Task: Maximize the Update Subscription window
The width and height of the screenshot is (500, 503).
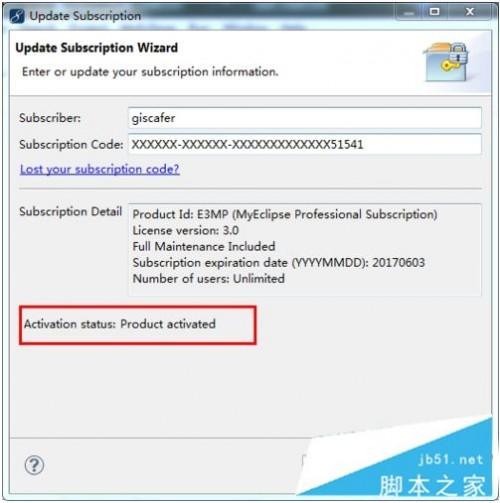Action: (x=434, y=12)
